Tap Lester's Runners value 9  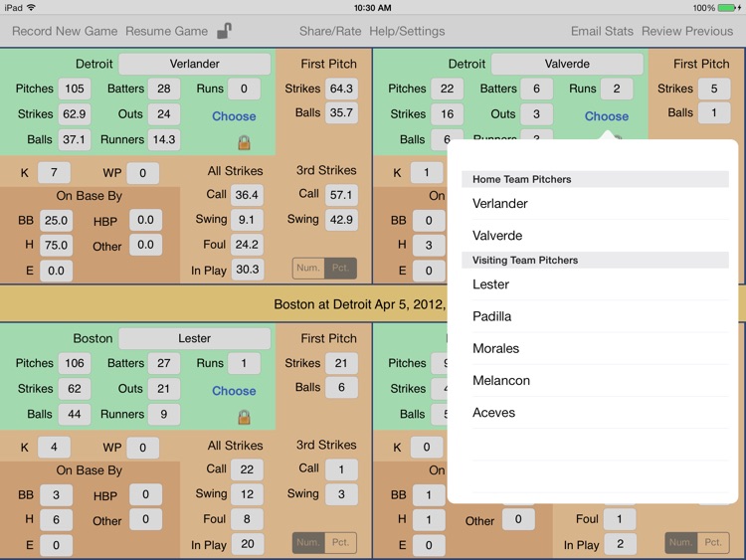click(x=164, y=414)
